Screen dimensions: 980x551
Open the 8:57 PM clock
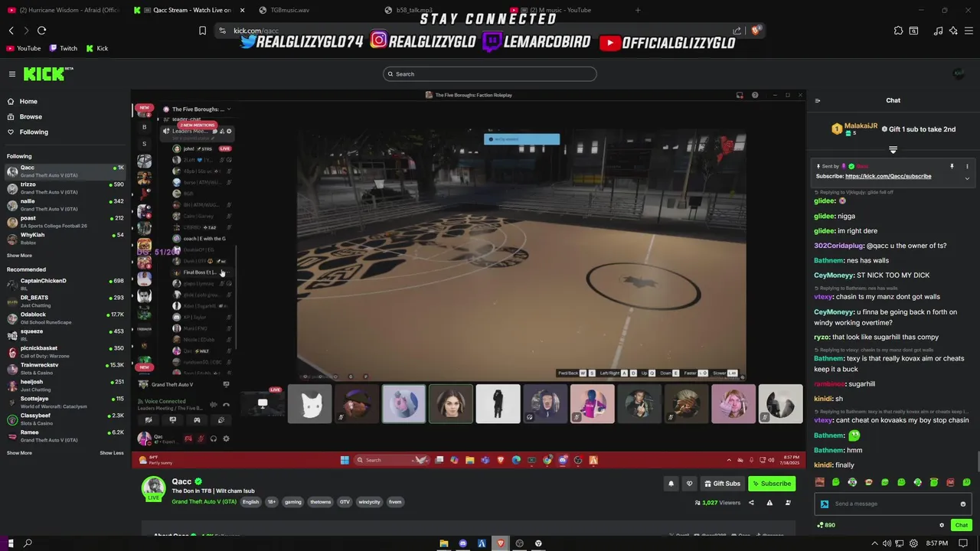936,543
